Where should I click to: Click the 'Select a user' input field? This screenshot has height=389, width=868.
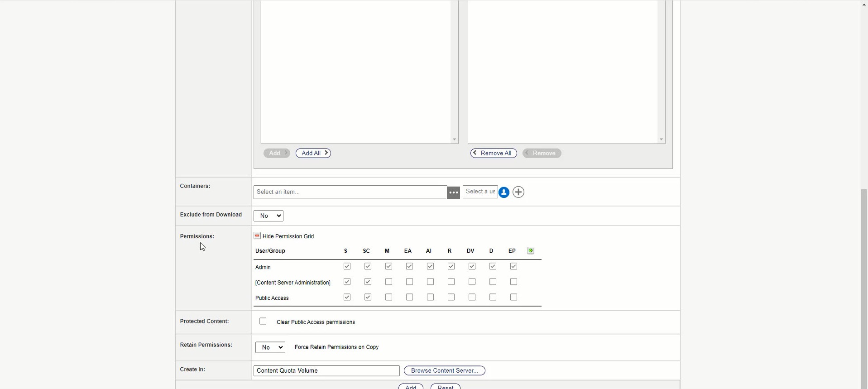point(480,192)
